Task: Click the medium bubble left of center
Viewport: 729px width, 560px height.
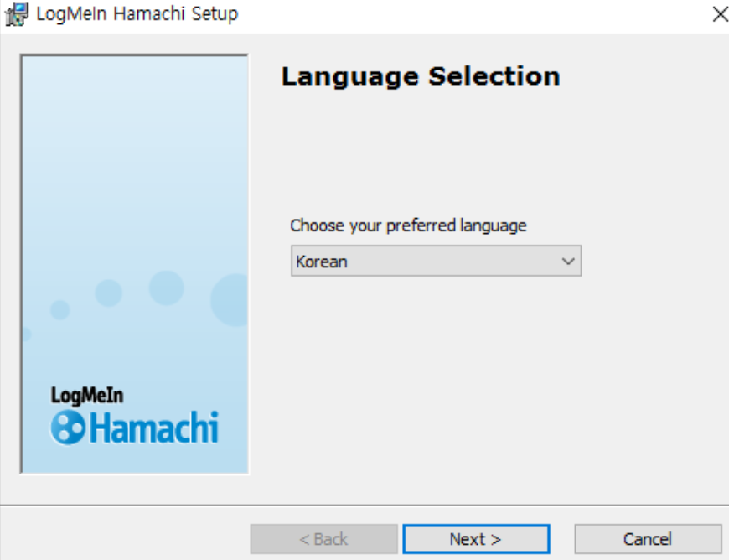Action: [108, 293]
